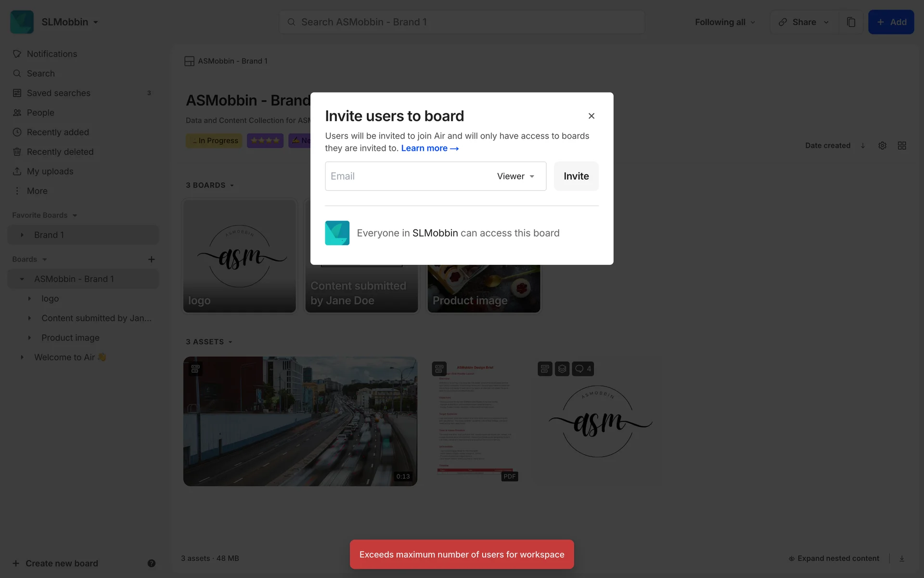The image size is (924, 578).
Task: Open Saved searches in sidebar
Action: point(58,93)
